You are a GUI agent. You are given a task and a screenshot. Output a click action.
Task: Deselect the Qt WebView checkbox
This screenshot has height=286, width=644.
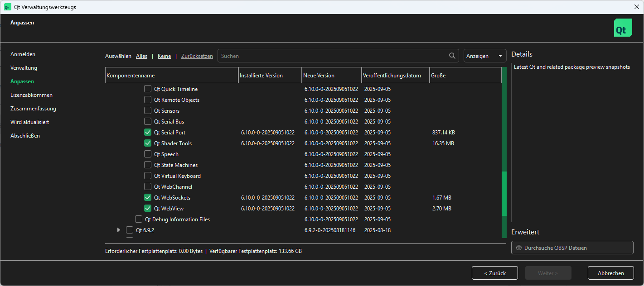(148, 208)
